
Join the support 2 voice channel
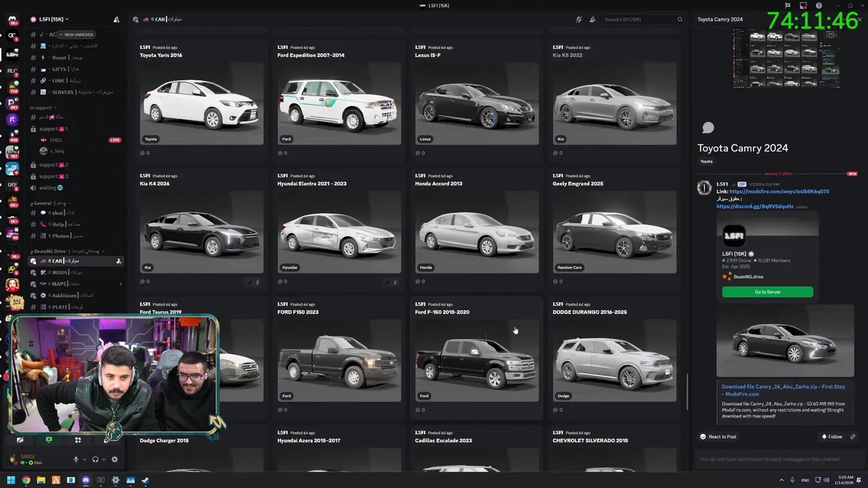click(75, 165)
